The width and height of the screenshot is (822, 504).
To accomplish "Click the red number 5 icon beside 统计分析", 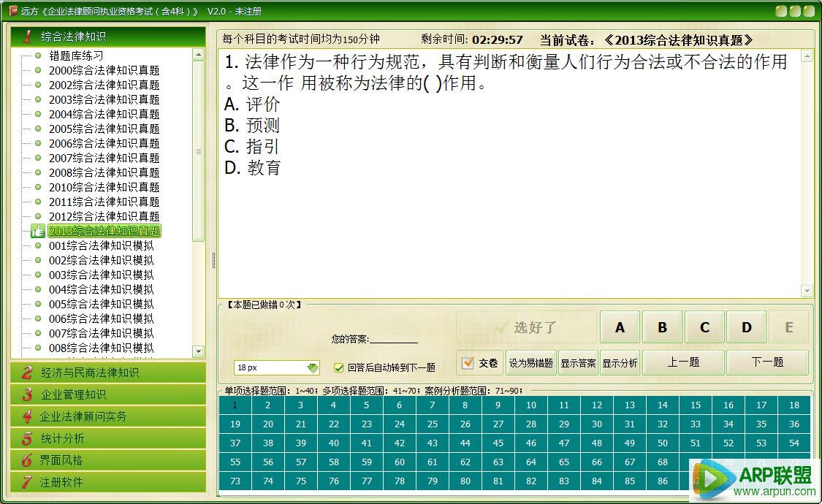I will [27, 438].
